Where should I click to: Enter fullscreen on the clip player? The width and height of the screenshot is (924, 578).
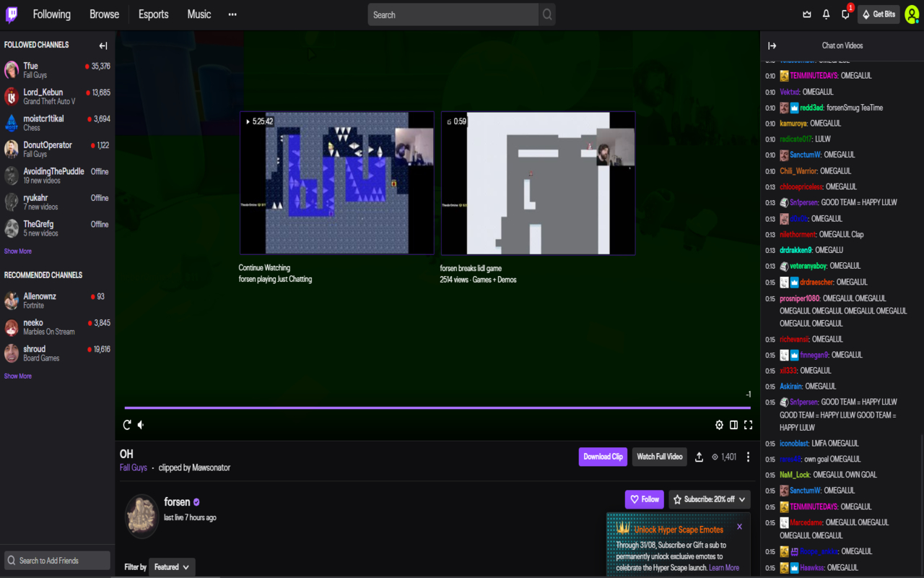pyautogui.click(x=749, y=425)
